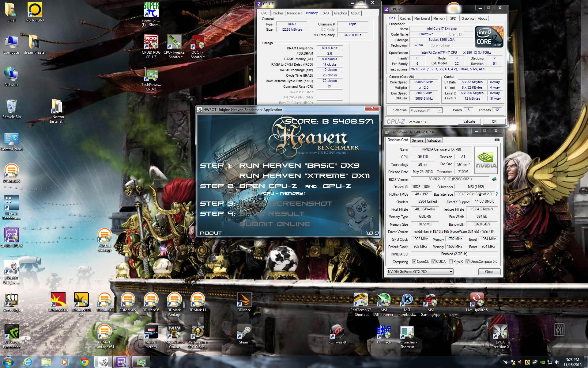Image resolution: width=588 pixels, height=368 pixels.
Task: Toggle the DirectCompute 5.0 checkbox
Action: 467,262
